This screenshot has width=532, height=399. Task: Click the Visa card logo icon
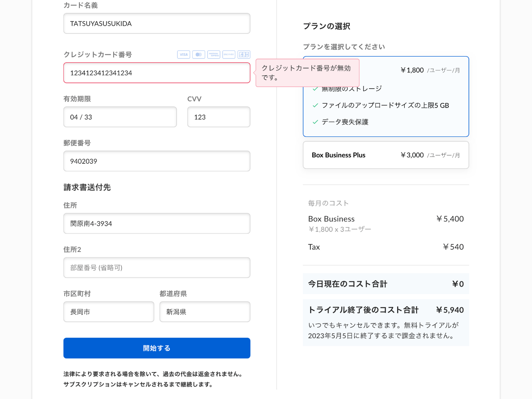tap(184, 54)
